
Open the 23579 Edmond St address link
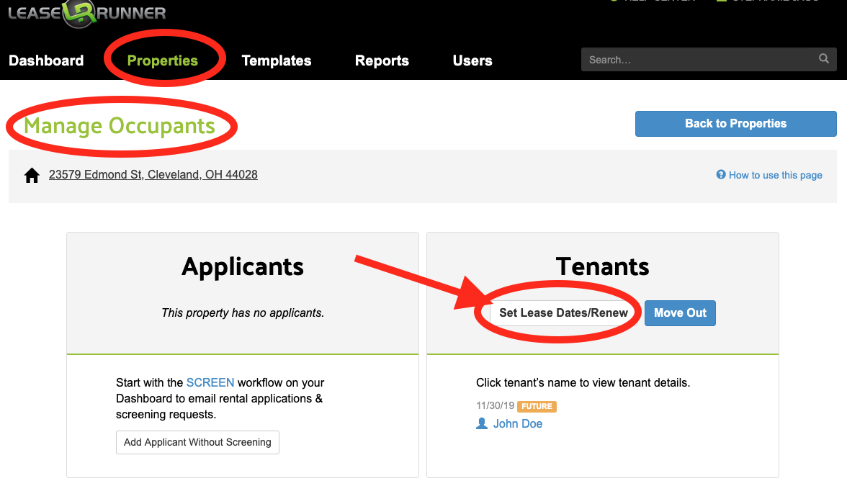tap(153, 174)
